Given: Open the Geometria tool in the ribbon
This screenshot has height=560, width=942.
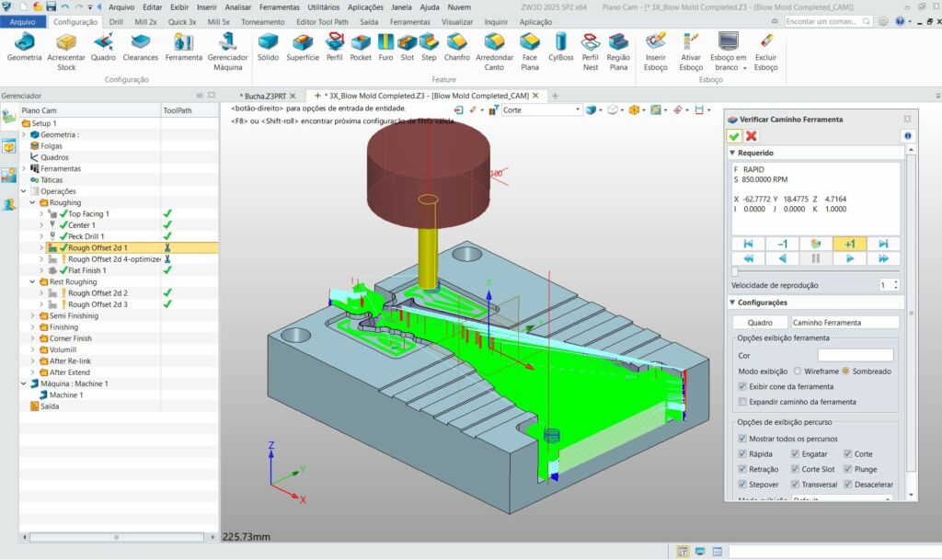Looking at the screenshot, I should (x=24, y=48).
